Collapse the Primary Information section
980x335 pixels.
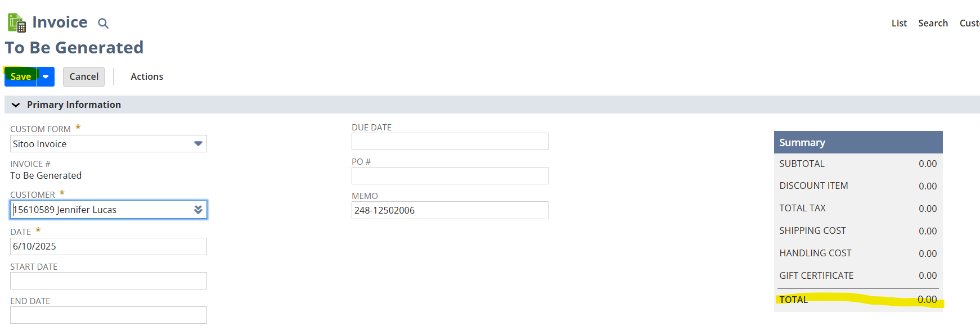pyautogui.click(x=16, y=105)
